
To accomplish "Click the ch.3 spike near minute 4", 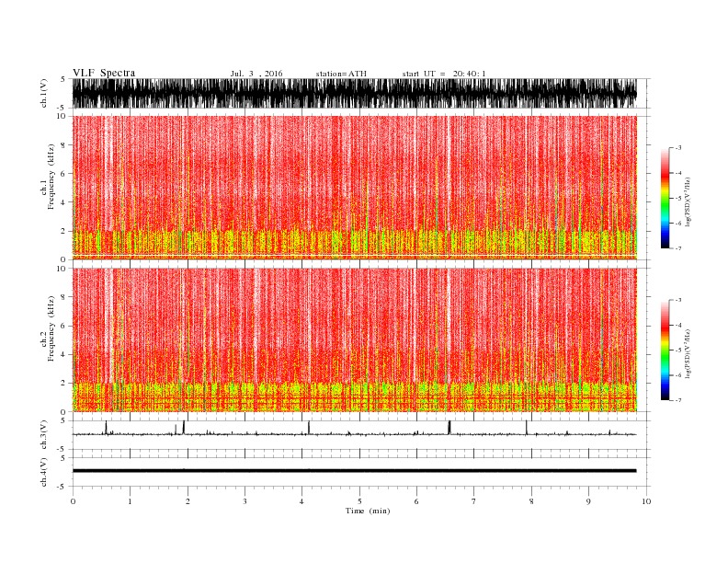I will tap(309, 428).
